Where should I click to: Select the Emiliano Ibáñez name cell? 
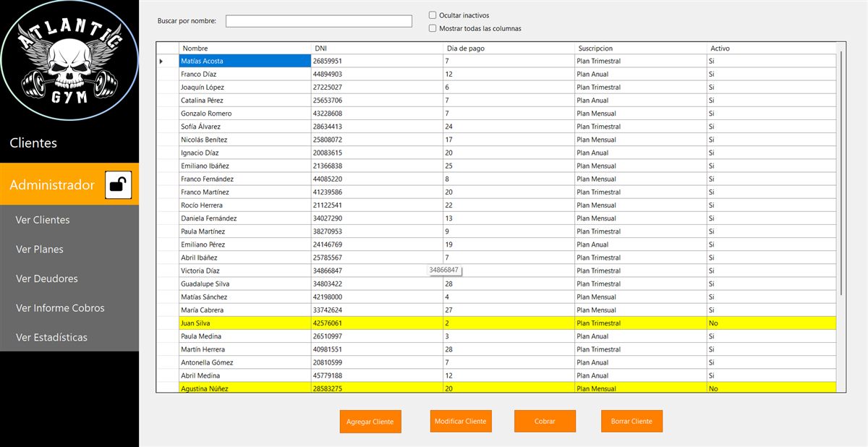[x=244, y=166]
